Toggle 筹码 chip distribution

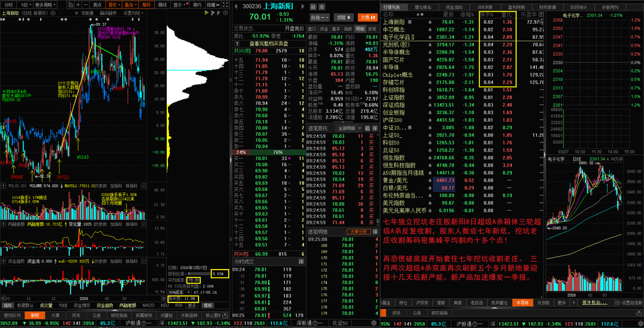coord(146,5)
